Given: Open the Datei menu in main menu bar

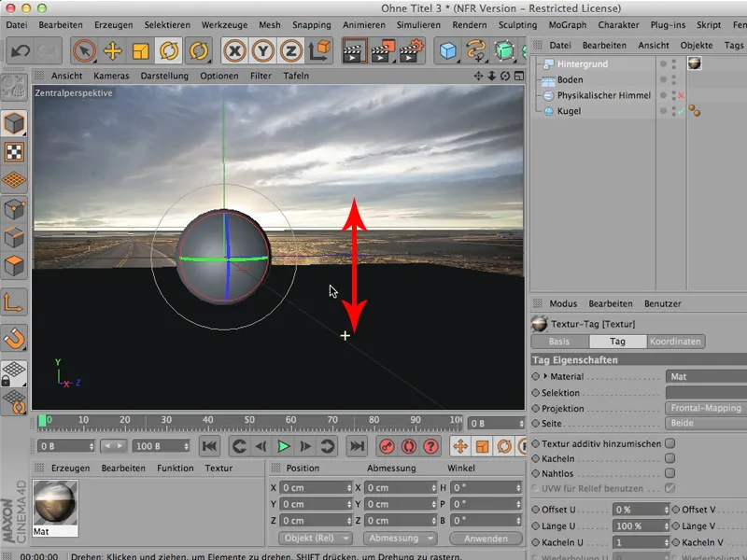Looking at the screenshot, I should tap(17, 25).
